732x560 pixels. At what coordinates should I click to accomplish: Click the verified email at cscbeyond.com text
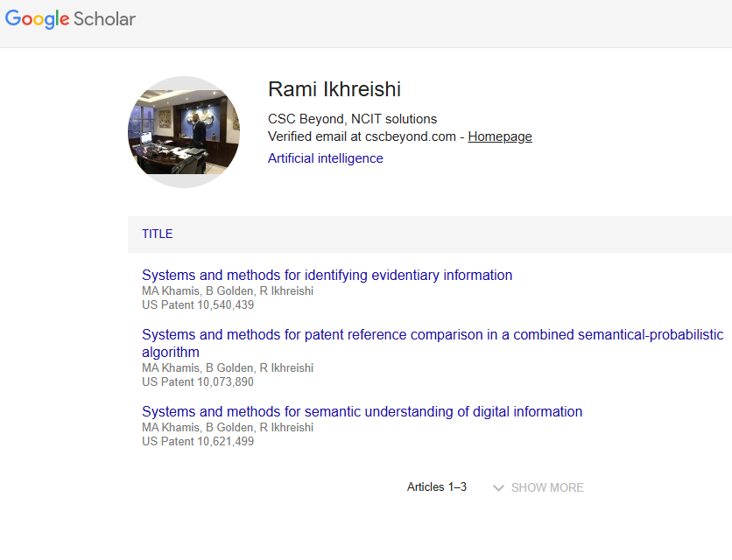pyautogui.click(x=362, y=136)
